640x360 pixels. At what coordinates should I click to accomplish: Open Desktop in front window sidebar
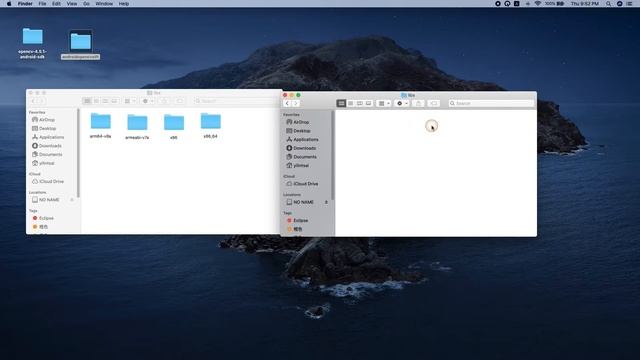click(x=302, y=131)
